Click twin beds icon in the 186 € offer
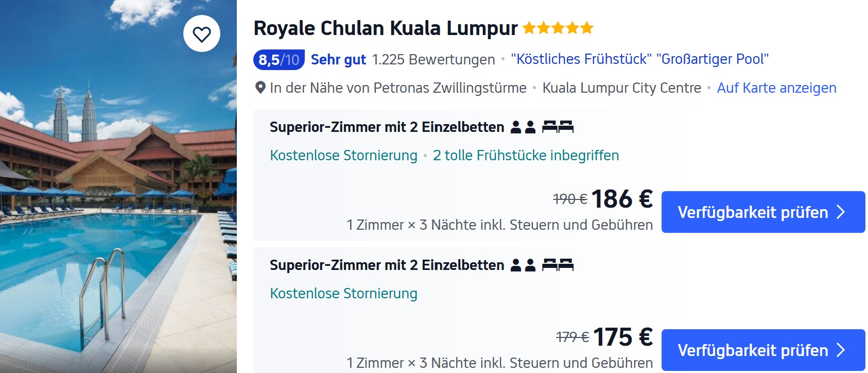 click(x=558, y=127)
